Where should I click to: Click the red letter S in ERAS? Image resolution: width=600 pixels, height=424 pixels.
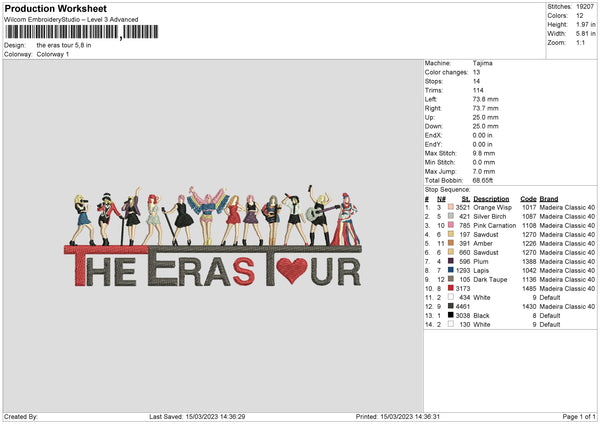(244, 272)
